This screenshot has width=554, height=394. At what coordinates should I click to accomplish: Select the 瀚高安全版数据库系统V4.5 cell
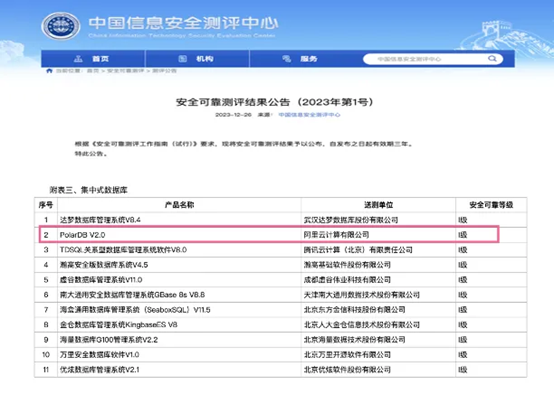pos(179,265)
